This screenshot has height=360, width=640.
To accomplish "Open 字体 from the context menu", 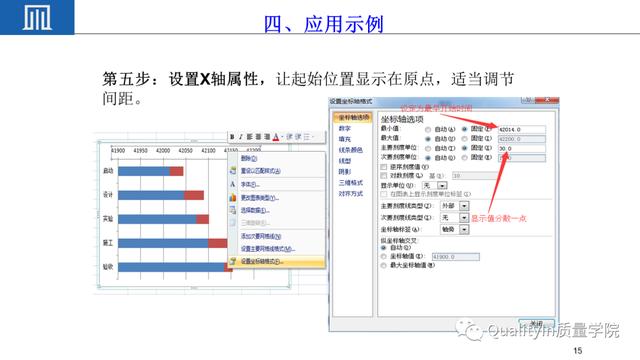I will point(250,184).
